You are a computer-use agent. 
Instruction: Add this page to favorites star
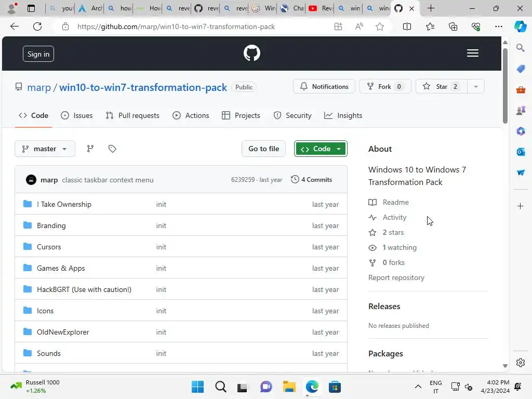(x=380, y=26)
